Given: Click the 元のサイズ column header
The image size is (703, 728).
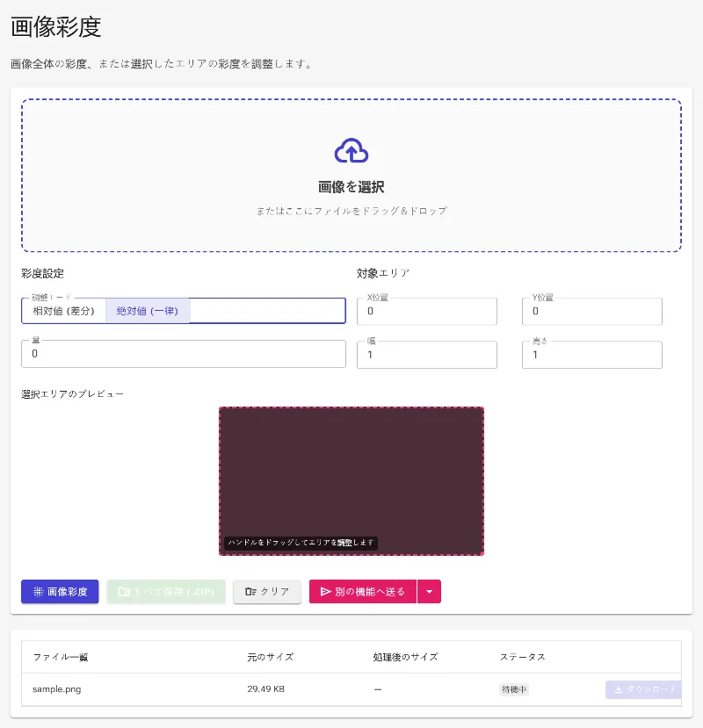Looking at the screenshot, I should (271, 657).
